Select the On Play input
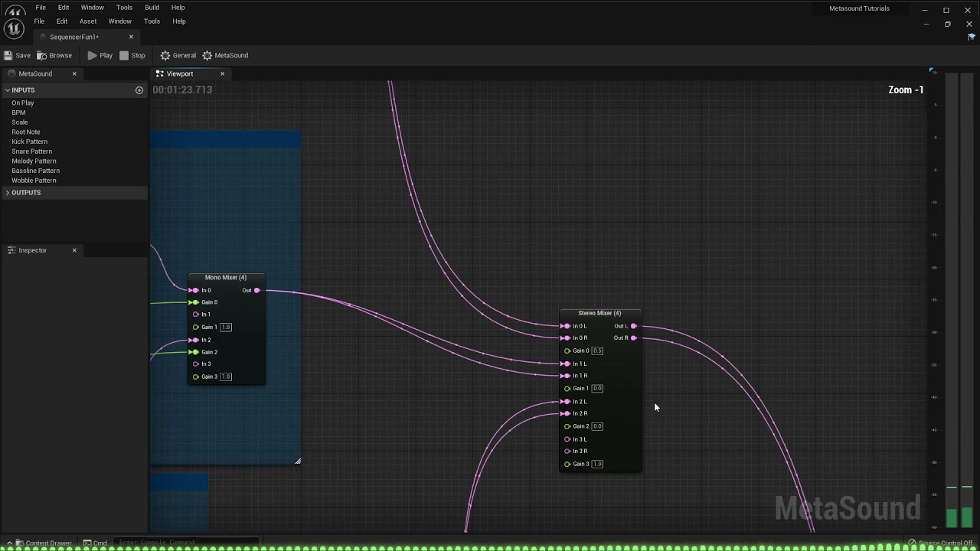 tap(23, 103)
